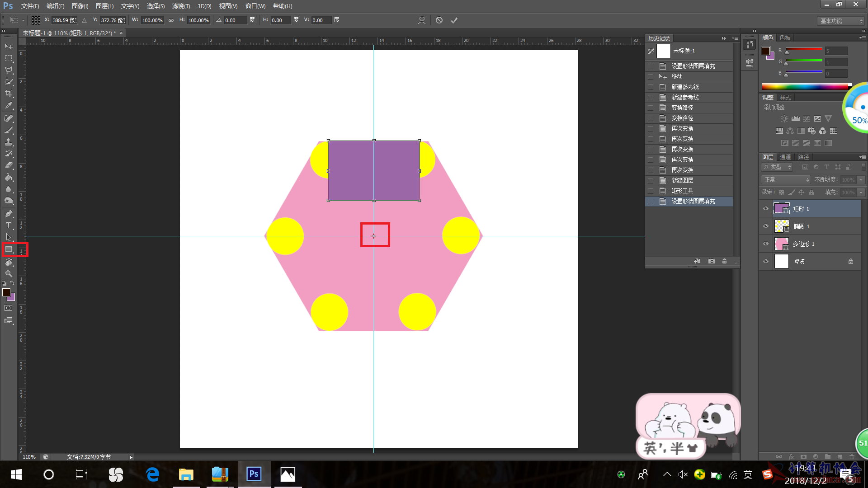This screenshot has width=868, height=488.
Task: Cancel the transform in options bar
Action: (439, 20)
